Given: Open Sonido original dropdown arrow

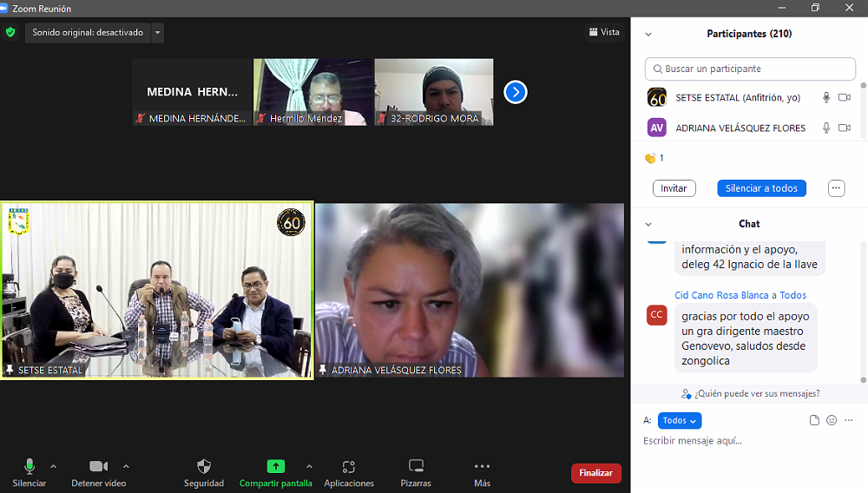Looking at the screenshot, I should pyautogui.click(x=157, y=33).
